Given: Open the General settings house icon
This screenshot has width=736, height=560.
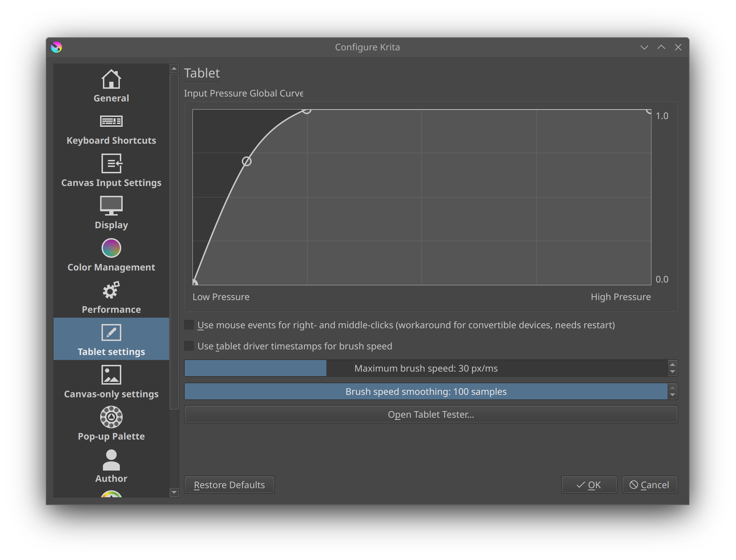Looking at the screenshot, I should click(111, 79).
